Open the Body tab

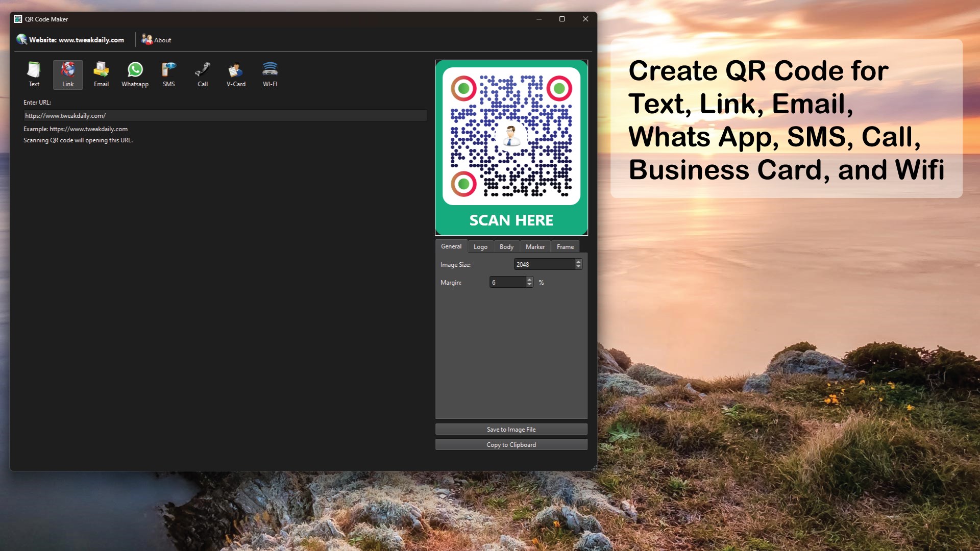pyautogui.click(x=506, y=247)
